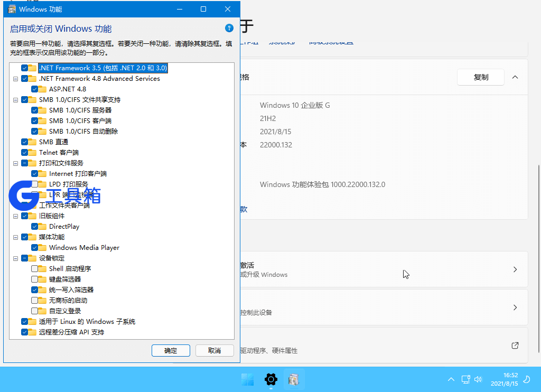Uncheck Internet 打印客户端 checkbox

[x=34, y=174]
